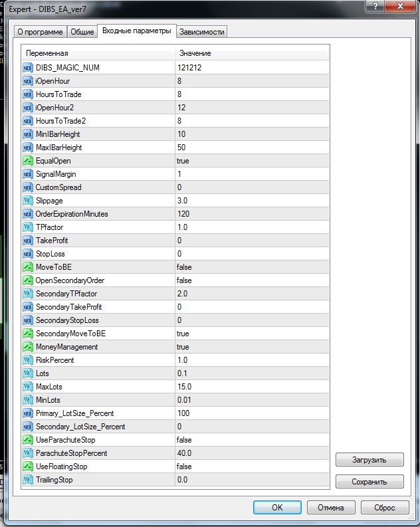This screenshot has width=420, height=527.
Task: Switch to the 'Общие' tab
Action: point(82,32)
